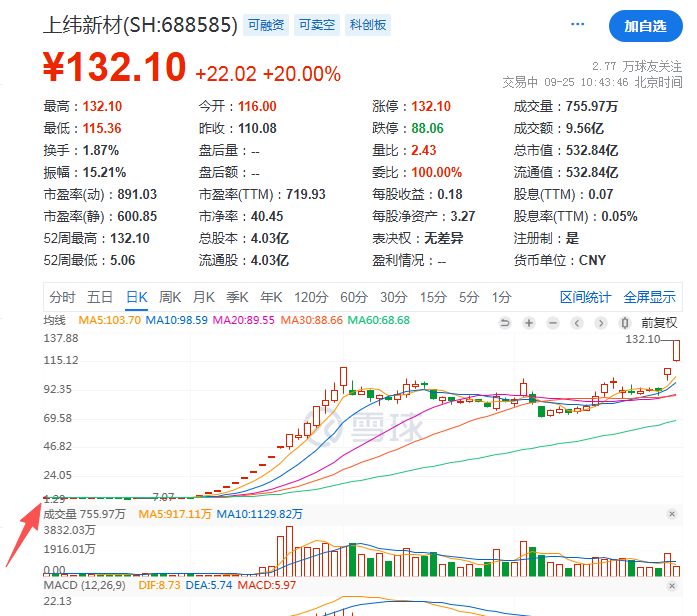
Task: Click the 市盈率(TTM) 719.93 value
Action: (x=306, y=194)
